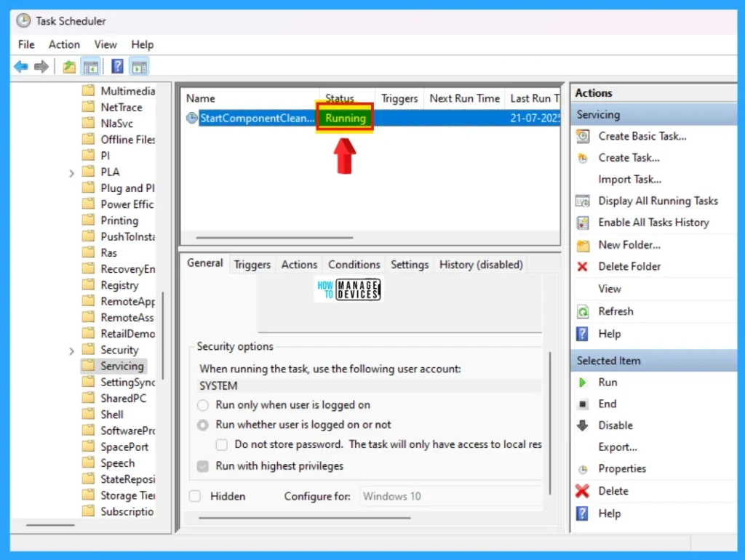Select the Speech folder in tree

coord(118,463)
